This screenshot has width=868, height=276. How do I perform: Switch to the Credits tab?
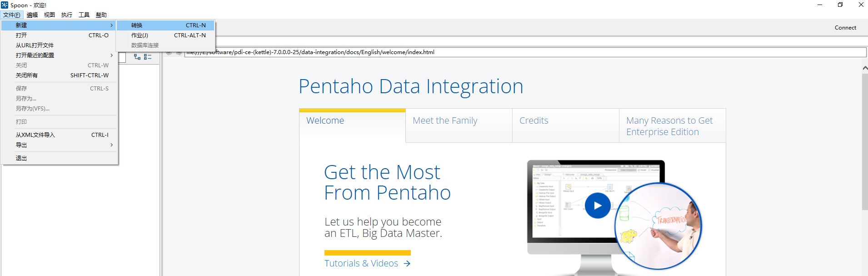click(566, 125)
